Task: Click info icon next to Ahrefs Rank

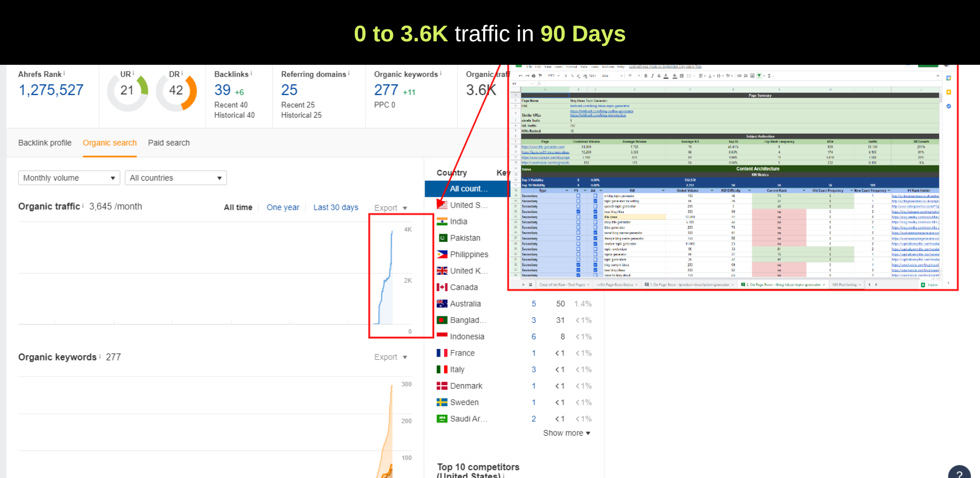Action: click(x=64, y=73)
